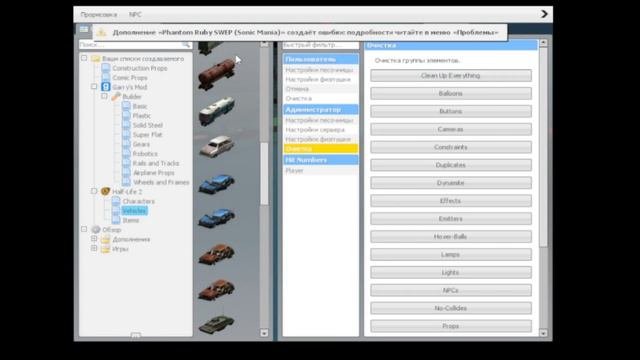This screenshot has height=360, width=640.
Task: Click the page icon beside Comic Props
Action: pos(106,78)
